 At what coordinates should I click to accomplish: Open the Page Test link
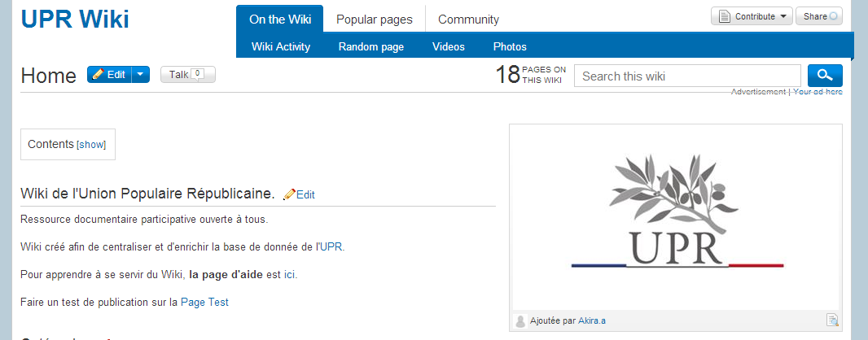point(204,302)
